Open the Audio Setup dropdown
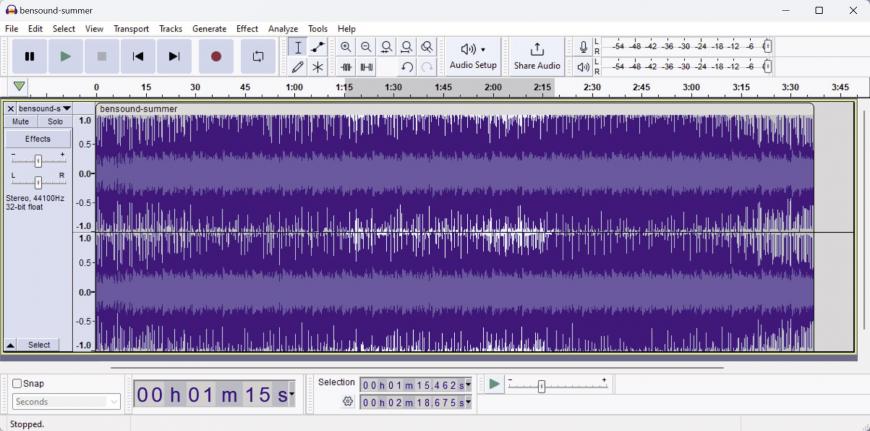Image resolution: width=870 pixels, height=431 pixels. tap(473, 56)
